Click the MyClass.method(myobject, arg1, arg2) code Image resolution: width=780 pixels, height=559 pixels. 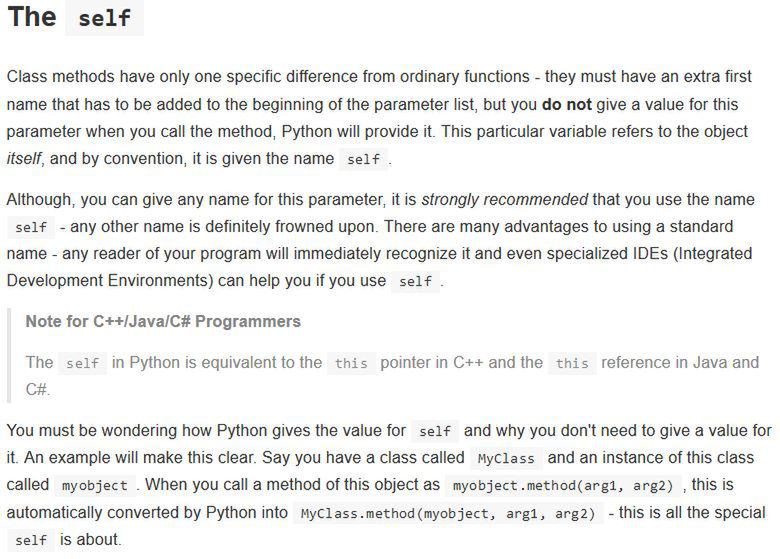(x=448, y=513)
